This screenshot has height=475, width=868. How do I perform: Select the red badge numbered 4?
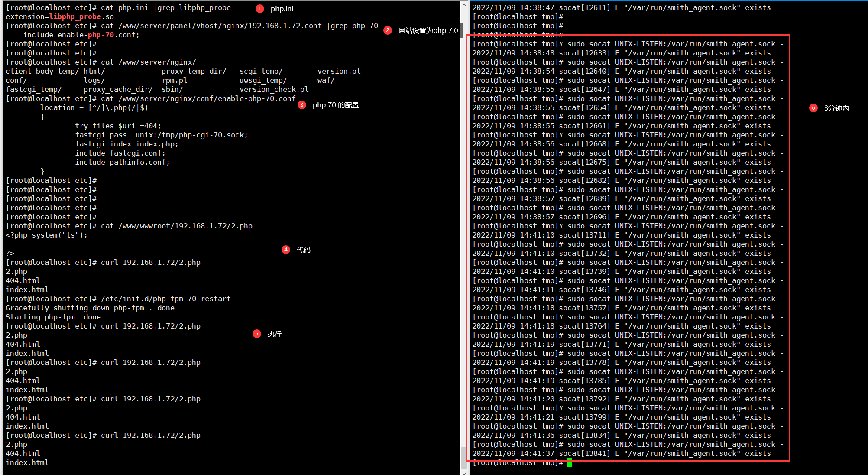286,250
